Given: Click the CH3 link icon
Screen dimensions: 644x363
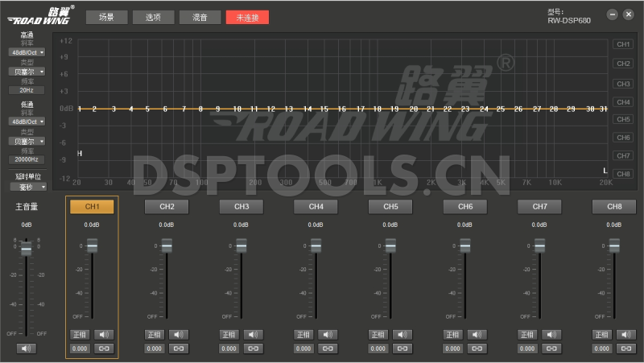Looking at the screenshot, I should click(254, 349).
